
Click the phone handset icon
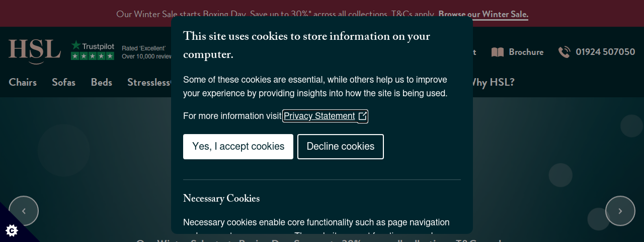point(565,52)
